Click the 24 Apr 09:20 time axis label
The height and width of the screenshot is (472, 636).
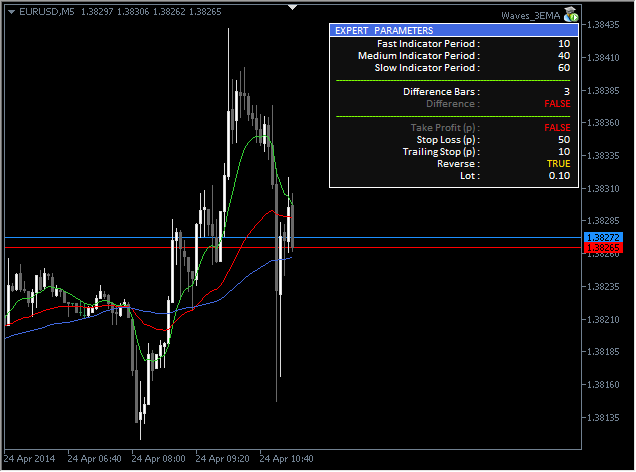[x=222, y=459]
